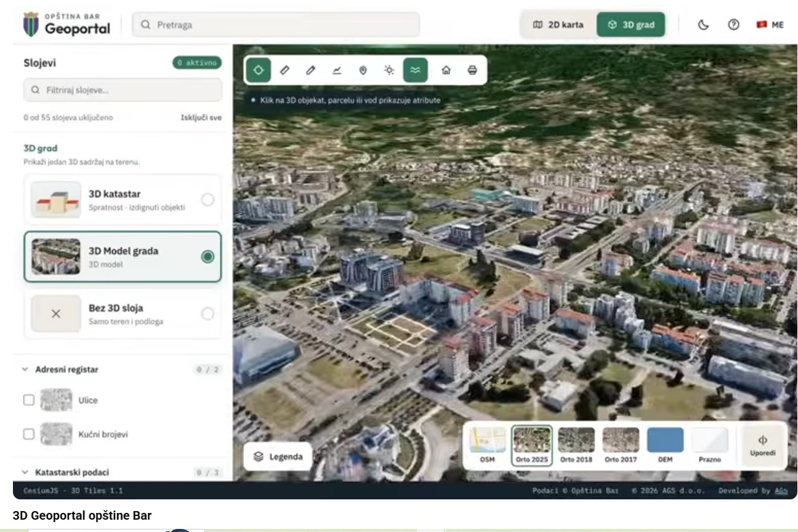The width and height of the screenshot is (798, 532).
Task: Select Orto 2018 basemap
Action: click(x=576, y=446)
